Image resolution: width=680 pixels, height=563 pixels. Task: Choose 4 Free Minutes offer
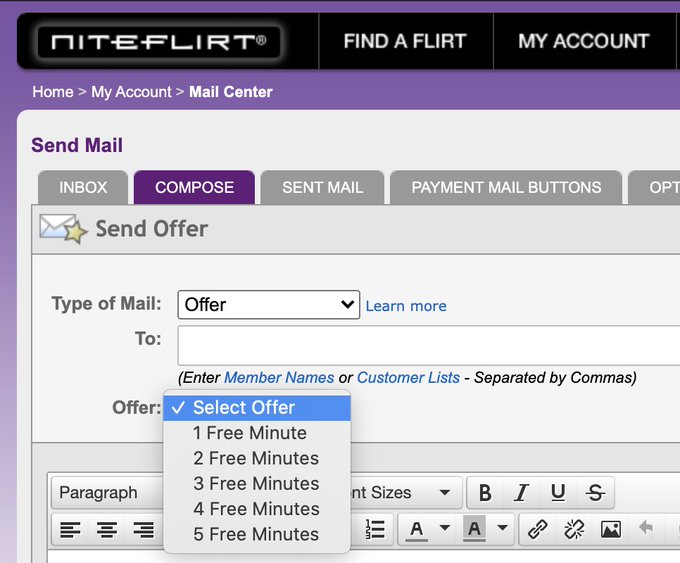[x=257, y=509]
